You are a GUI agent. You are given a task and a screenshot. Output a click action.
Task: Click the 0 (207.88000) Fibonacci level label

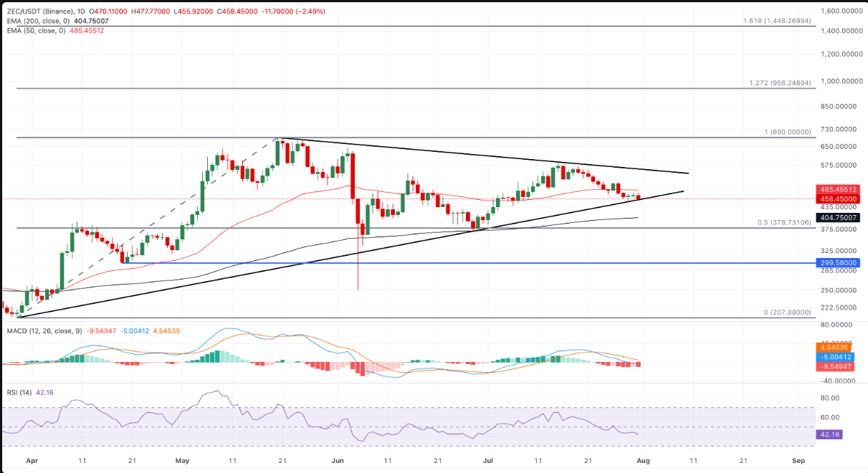point(788,312)
